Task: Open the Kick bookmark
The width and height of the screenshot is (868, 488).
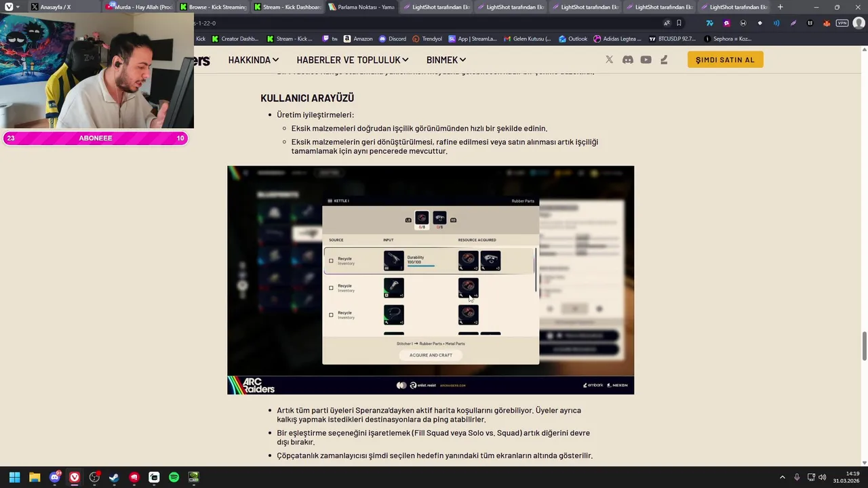Action: (201, 39)
